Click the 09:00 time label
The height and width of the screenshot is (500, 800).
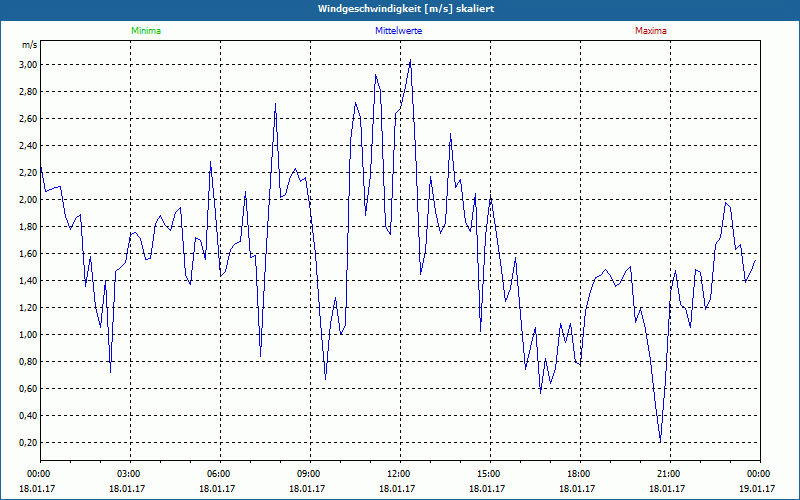(310, 474)
